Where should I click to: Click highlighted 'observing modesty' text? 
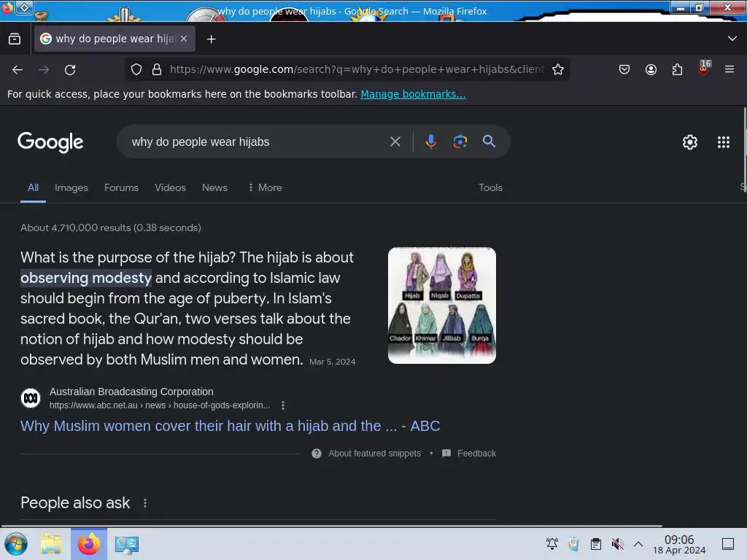86,278
